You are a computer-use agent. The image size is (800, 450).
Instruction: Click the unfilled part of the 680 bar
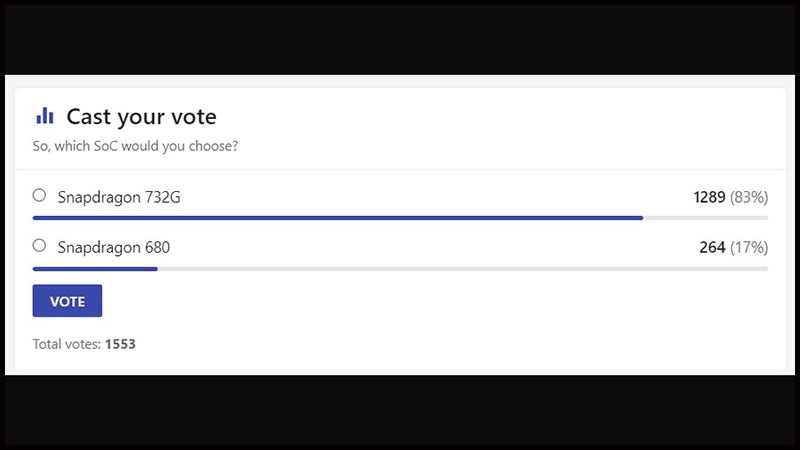pos(462,268)
